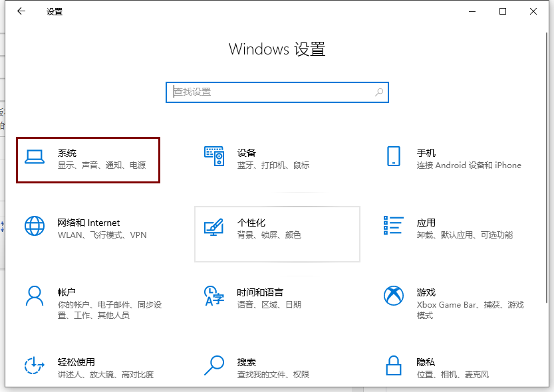
Task: Open Apps via the list icon
Action: click(x=394, y=226)
